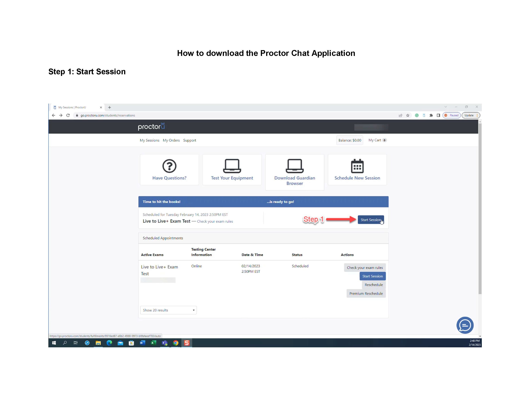The width and height of the screenshot is (532, 411).
Task: Open Excel from the taskbar
Action: [153, 343]
